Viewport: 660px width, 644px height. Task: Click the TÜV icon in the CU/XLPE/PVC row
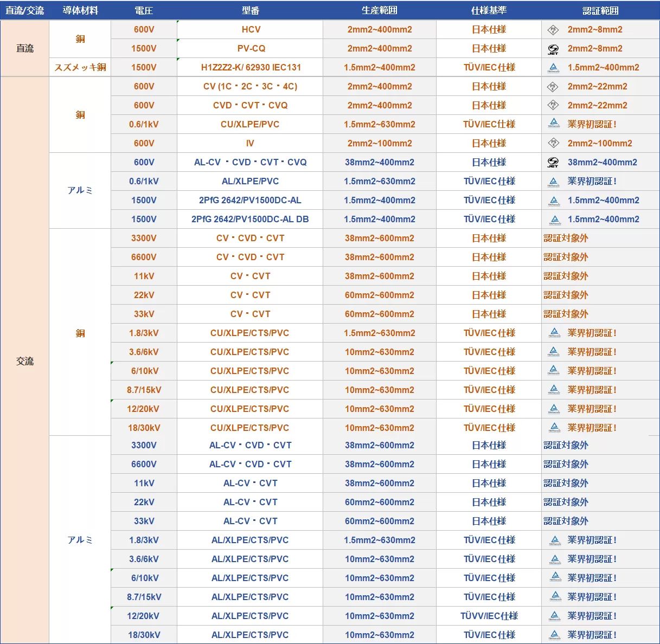[554, 124]
